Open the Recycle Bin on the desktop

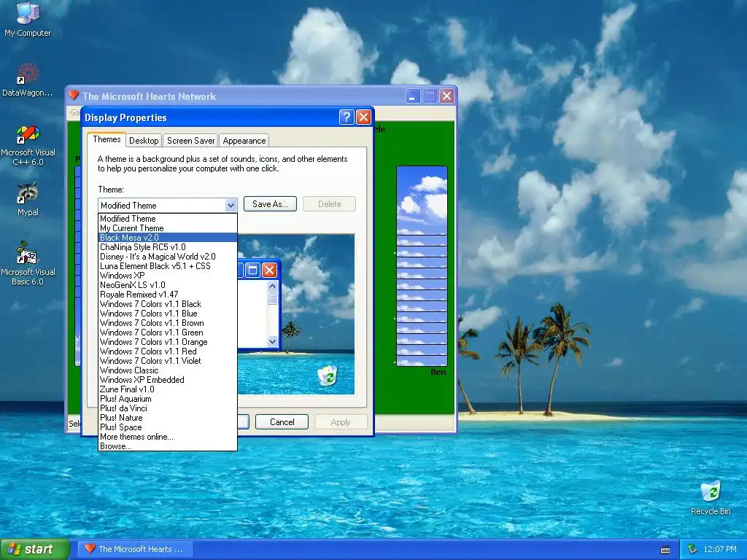711,498
